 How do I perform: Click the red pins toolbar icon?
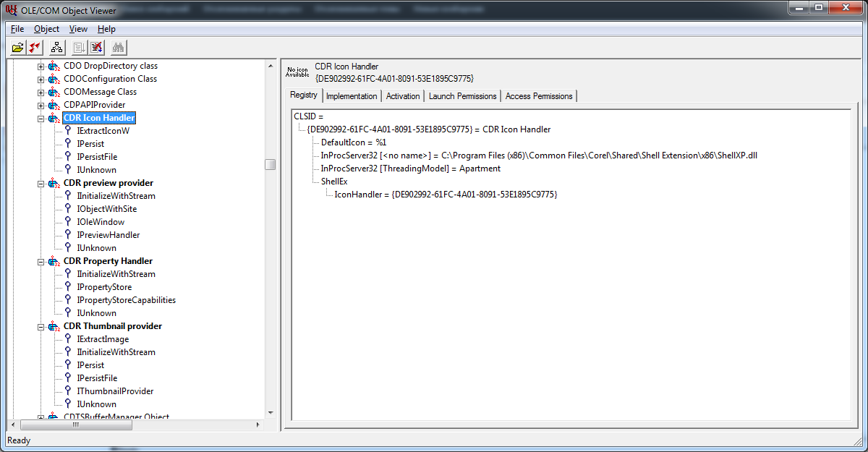click(35, 48)
